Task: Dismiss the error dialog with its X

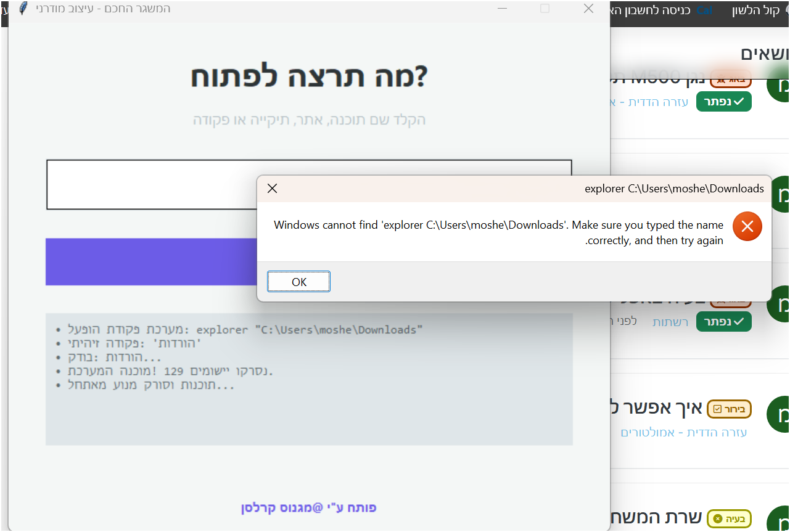Action: pos(272,188)
